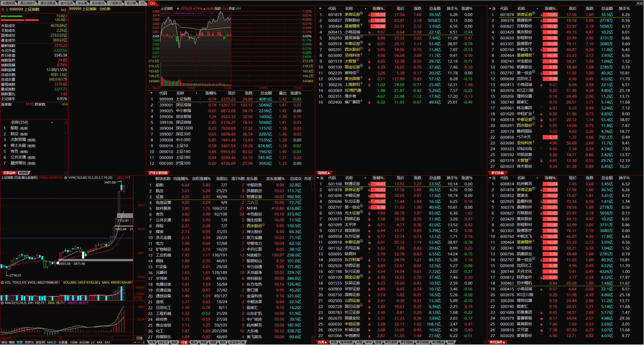The width and height of the screenshot is (644, 345).
Task: Click the scroll-right arrow in 分类 tab bar
Action: coord(485,342)
